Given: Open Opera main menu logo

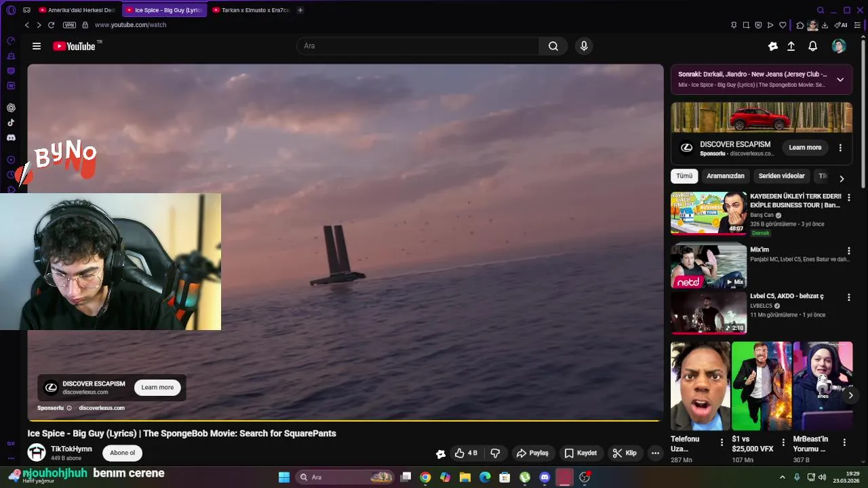Looking at the screenshot, I should pyautogui.click(x=11, y=10).
